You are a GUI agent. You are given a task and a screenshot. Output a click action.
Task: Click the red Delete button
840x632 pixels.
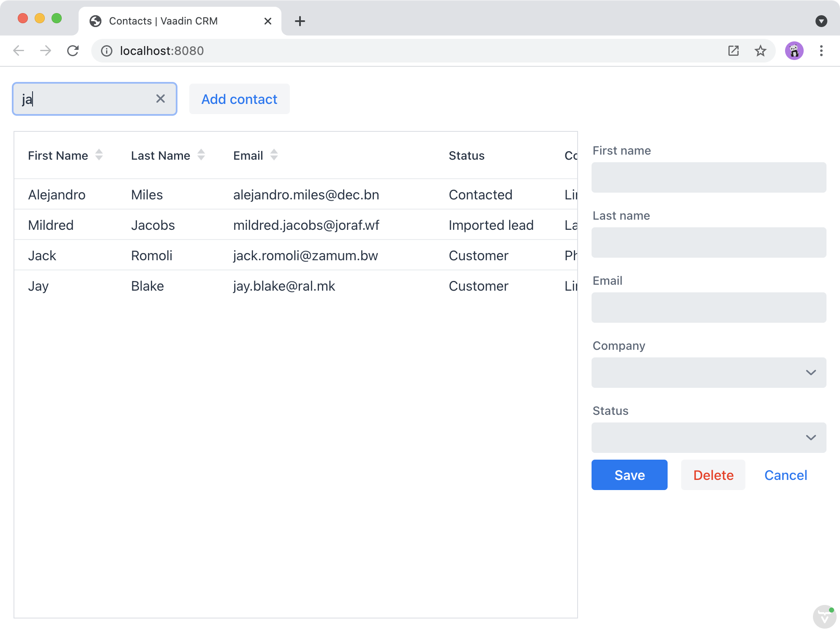click(x=713, y=475)
